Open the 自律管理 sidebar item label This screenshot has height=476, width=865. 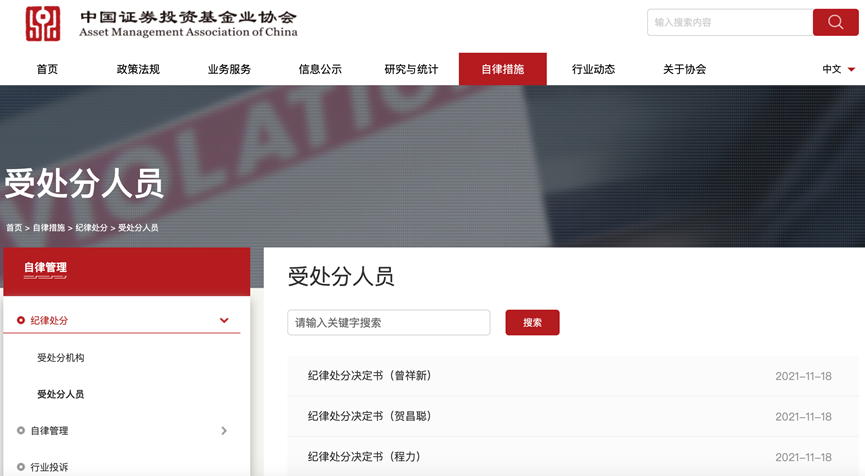pos(49,431)
